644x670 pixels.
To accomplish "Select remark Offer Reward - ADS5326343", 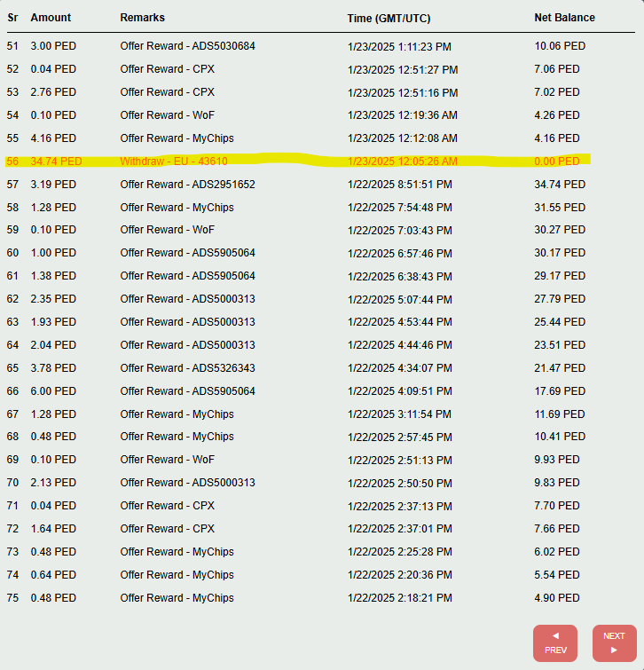I will click(x=187, y=368).
